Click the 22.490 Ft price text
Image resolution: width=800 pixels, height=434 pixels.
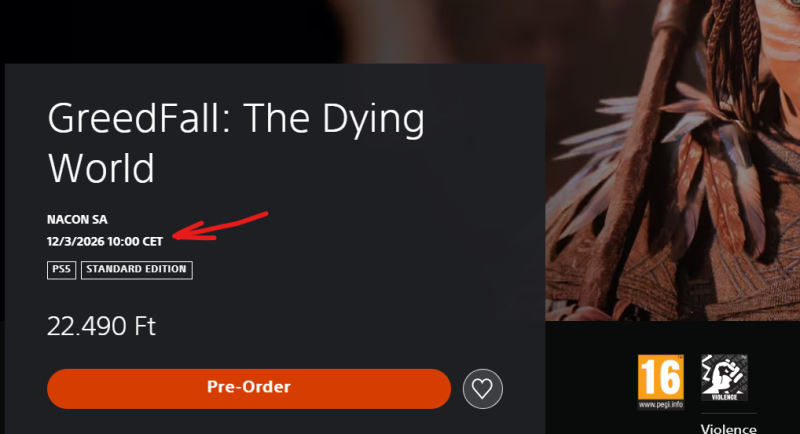coord(101,326)
